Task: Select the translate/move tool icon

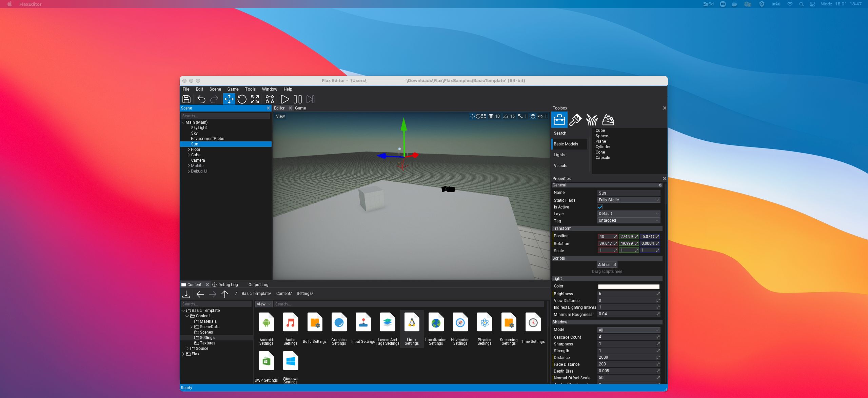Action: pyautogui.click(x=229, y=99)
